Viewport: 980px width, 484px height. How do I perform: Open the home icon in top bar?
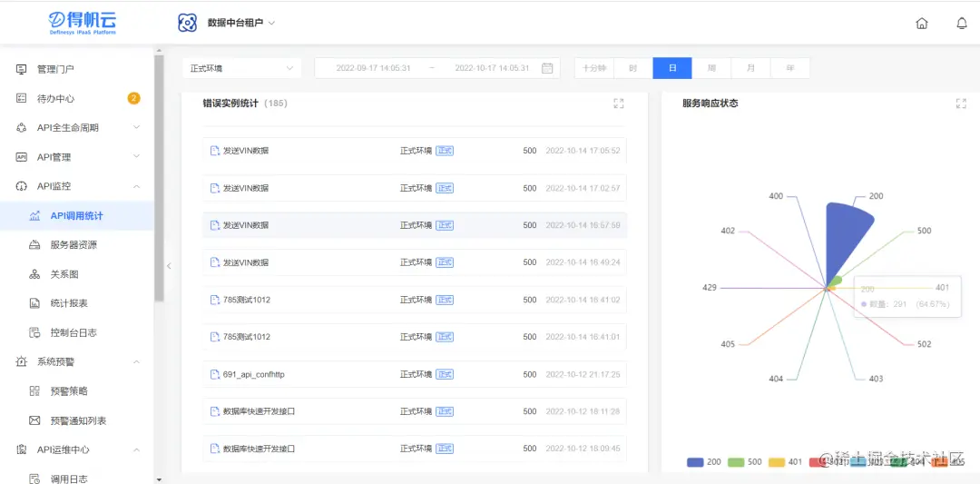921,23
